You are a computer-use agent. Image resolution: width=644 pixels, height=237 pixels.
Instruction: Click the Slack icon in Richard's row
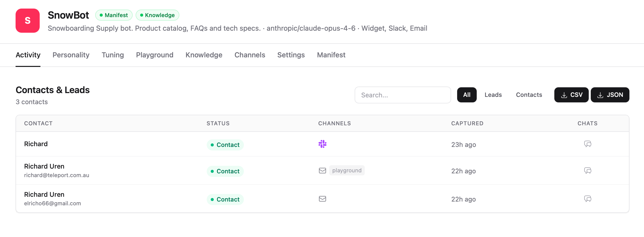[323, 144]
